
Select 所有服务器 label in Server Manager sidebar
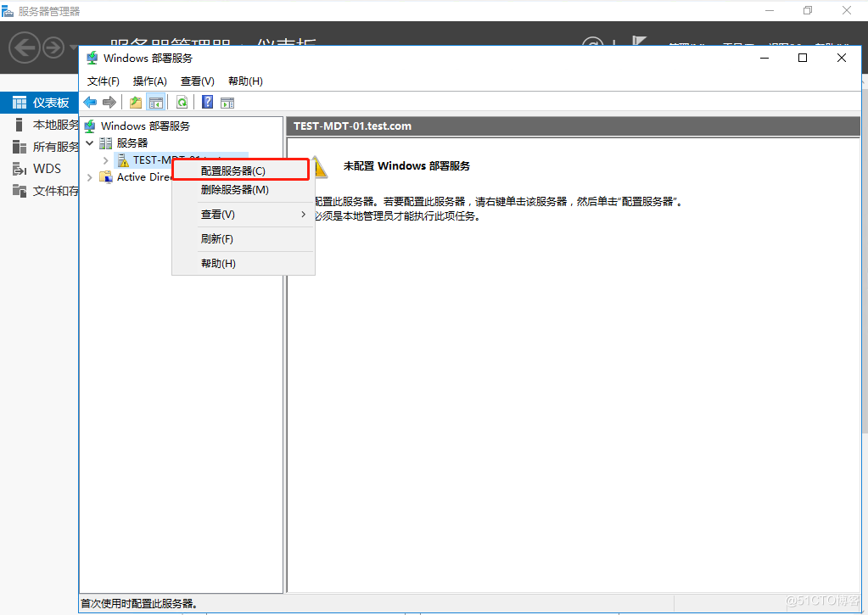tap(56, 147)
